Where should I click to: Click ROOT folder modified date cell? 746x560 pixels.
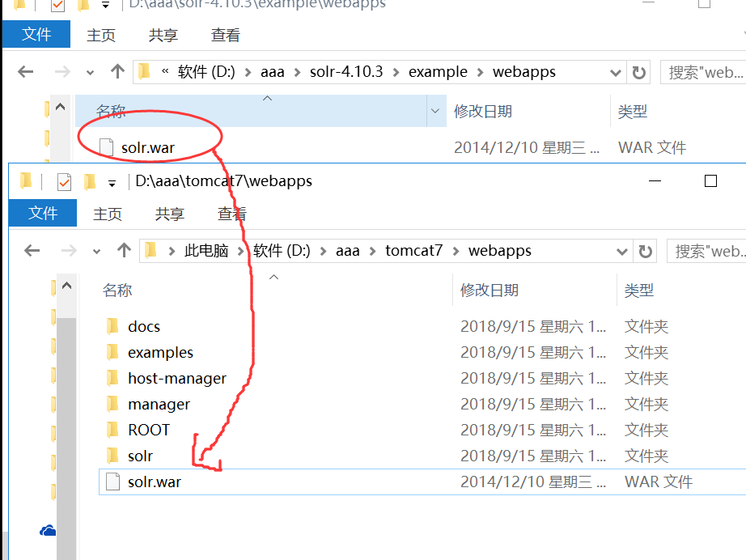tap(533, 430)
